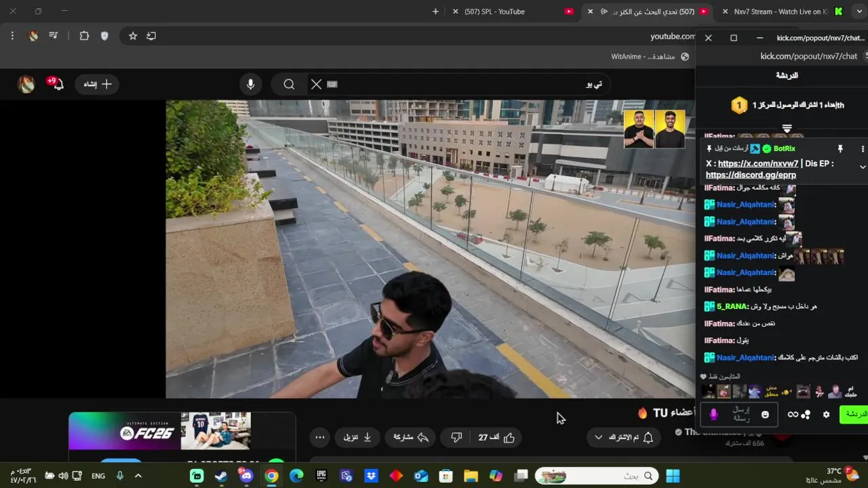
Task: Expand chat header drag handle chevron
Action: (787, 128)
